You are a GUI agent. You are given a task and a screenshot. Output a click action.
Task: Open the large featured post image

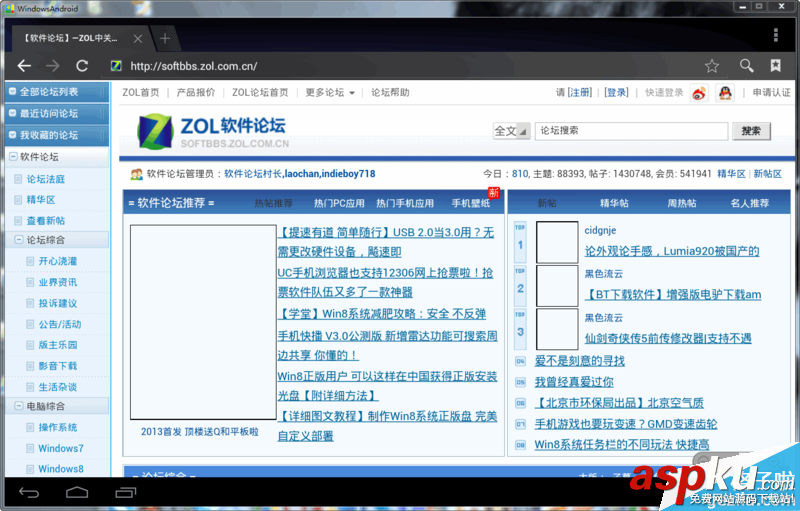[203, 322]
